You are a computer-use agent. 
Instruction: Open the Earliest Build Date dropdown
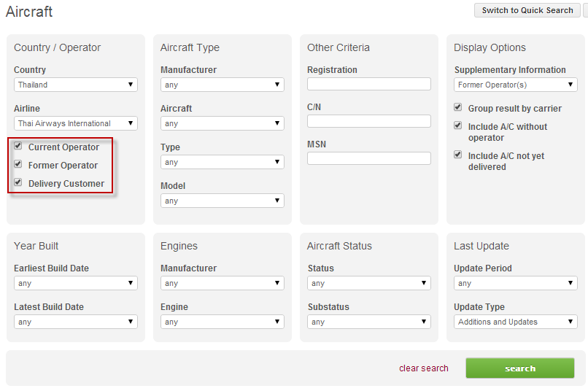pyautogui.click(x=76, y=283)
